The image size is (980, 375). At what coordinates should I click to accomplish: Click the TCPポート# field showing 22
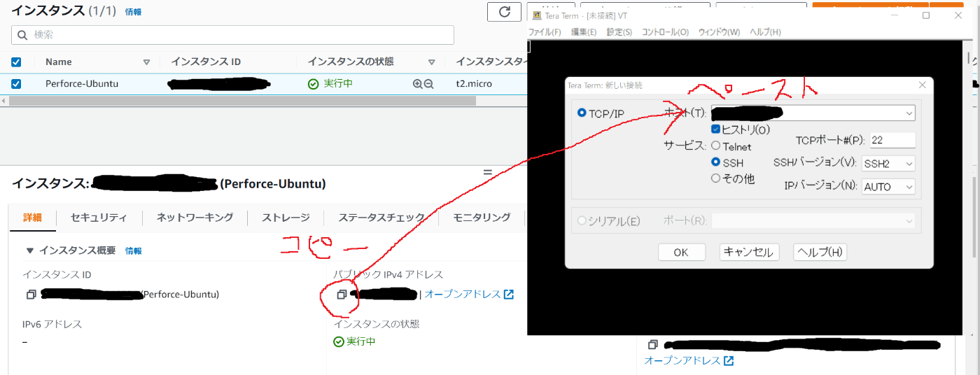(x=892, y=140)
